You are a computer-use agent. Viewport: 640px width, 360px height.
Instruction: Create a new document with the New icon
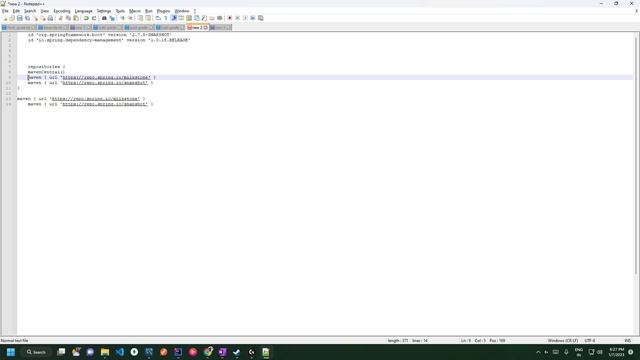pos(4,18)
